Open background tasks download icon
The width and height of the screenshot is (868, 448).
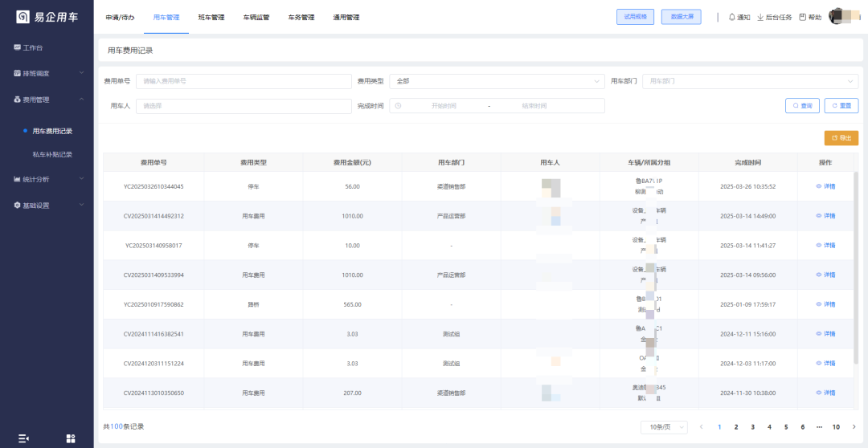(760, 17)
